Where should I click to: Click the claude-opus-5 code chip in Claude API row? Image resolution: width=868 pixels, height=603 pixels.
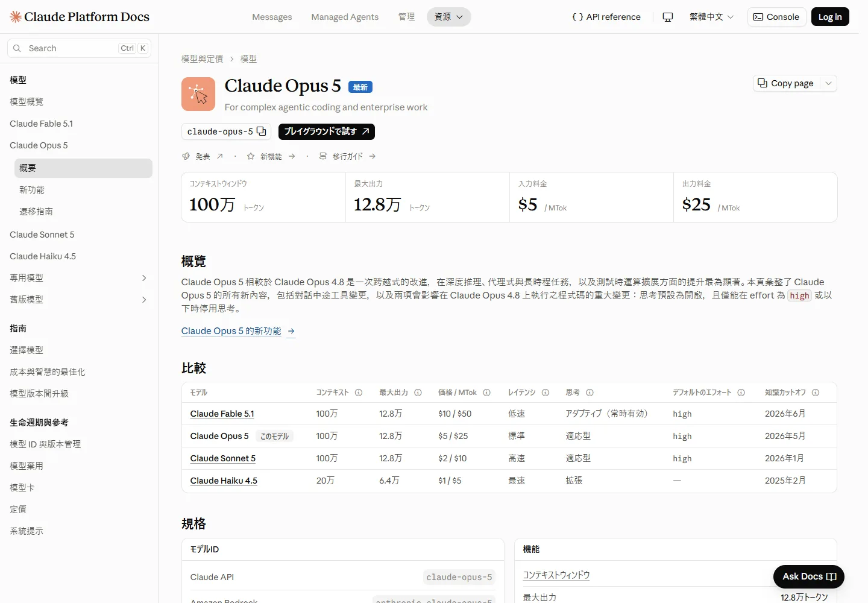coord(459,577)
